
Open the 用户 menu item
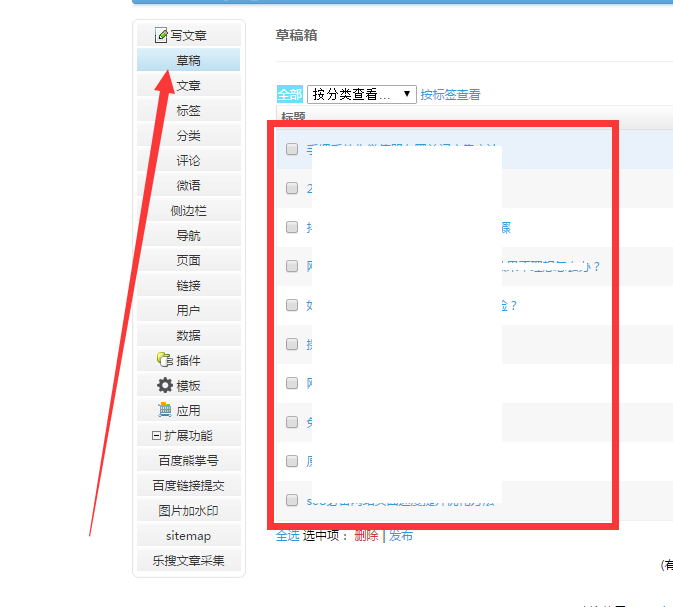pyautogui.click(x=188, y=310)
